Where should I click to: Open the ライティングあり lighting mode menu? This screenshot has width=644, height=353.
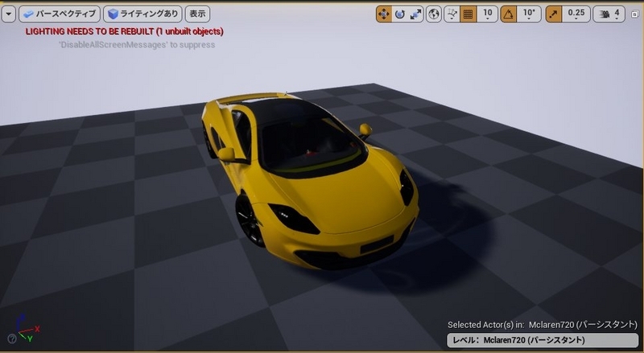[x=142, y=14]
